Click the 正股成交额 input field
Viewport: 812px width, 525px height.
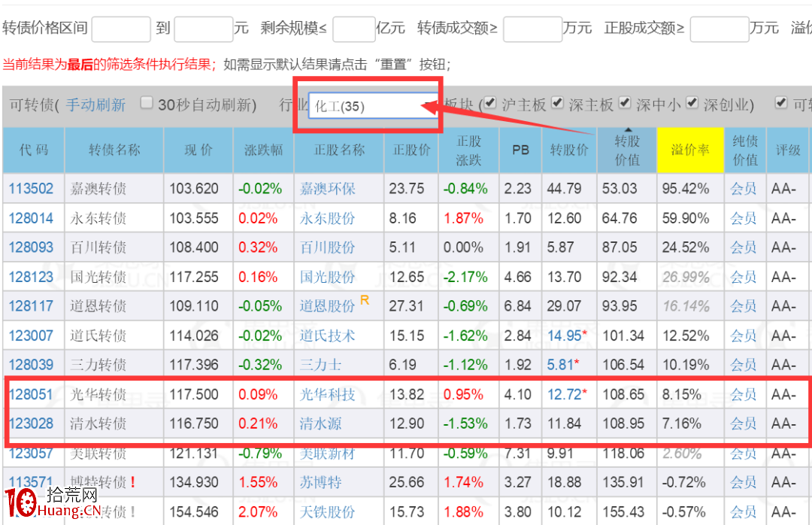tap(720, 29)
